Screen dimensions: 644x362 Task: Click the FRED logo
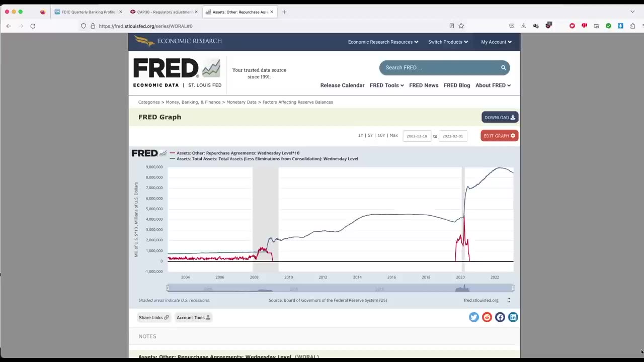(x=177, y=73)
